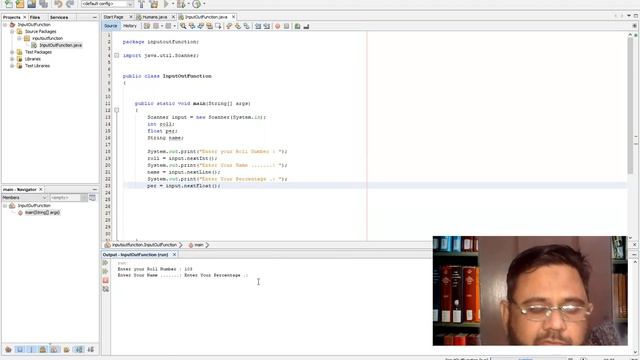
Task: Click Find Next Occurrence icon
Action: [200, 26]
